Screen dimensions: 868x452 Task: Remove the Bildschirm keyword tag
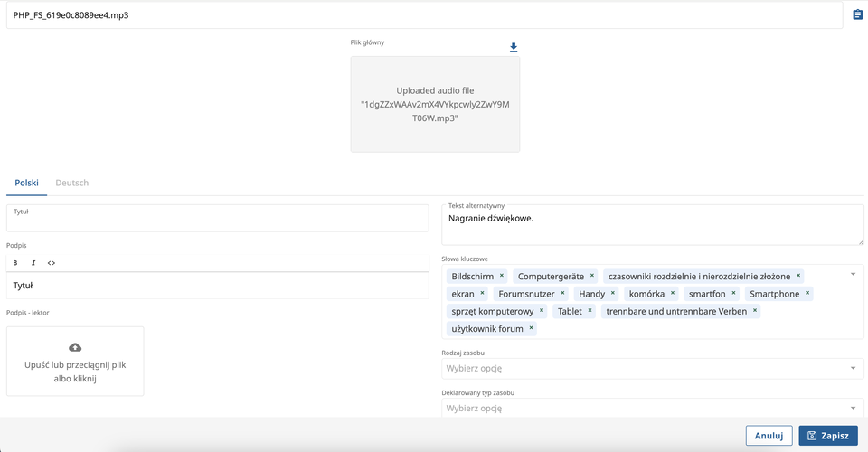point(502,276)
